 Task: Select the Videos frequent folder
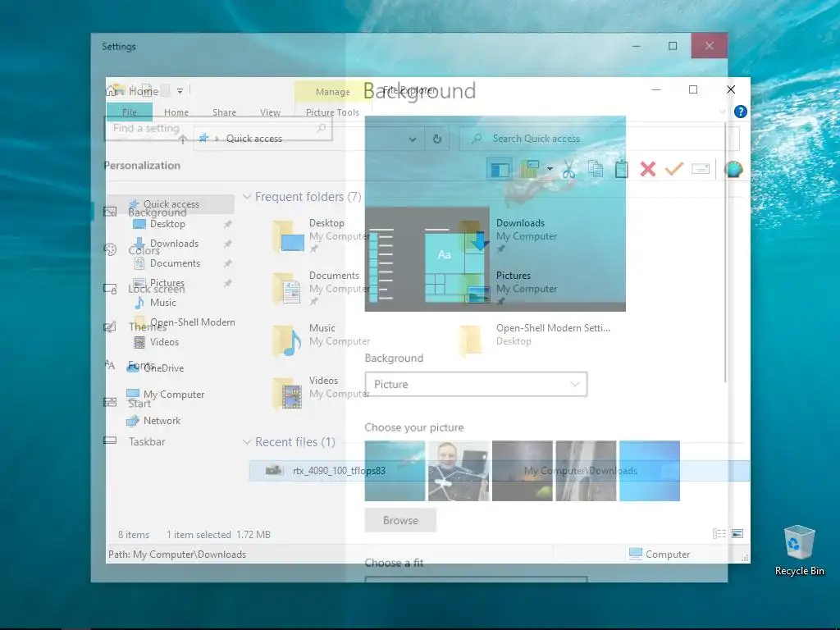pos(322,393)
